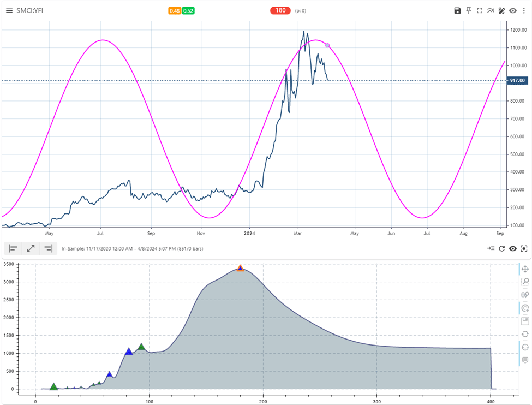
Task: Pin the chart with the pushpin icon
Action: pyautogui.click(x=469, y=10)
